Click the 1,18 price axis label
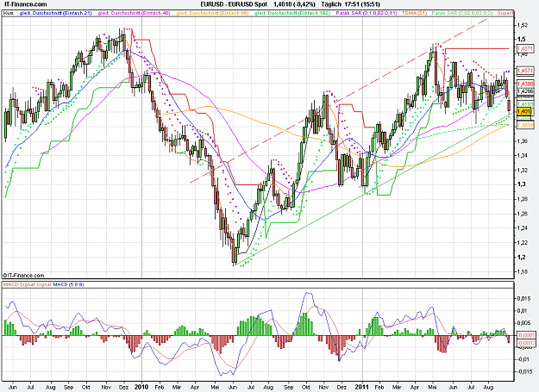Image resolution: width=539 pixels, height=392 pixels. (x=522, y=271)
